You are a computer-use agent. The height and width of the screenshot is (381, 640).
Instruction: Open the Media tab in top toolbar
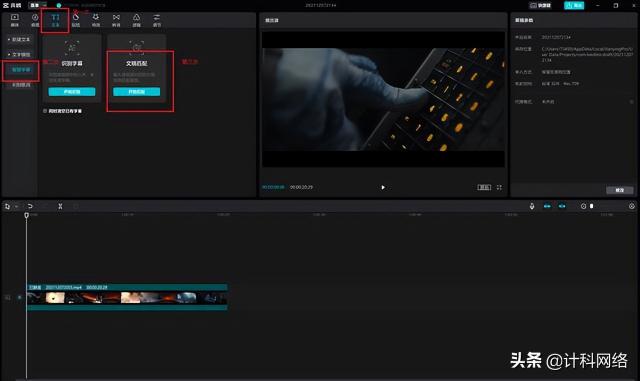click(15, 20)
